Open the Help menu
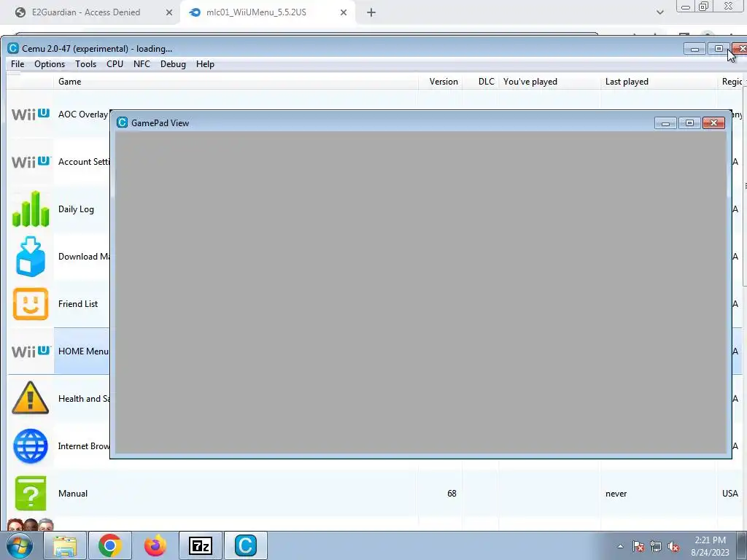The width and height of the screenshot is (747, 560). pos(205,64)
